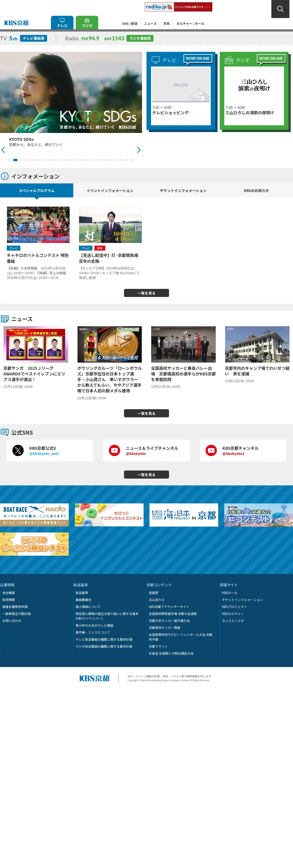This screenshot has height=868, width=293.
Task: Open the KYOTO SDGs hero image
Action: click(71, 92)
